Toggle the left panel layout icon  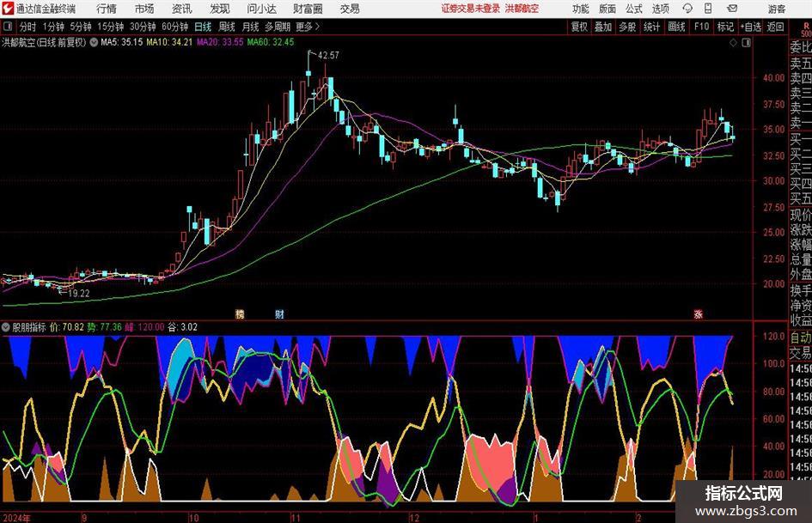pyautogui.click(x=7, y=27)
